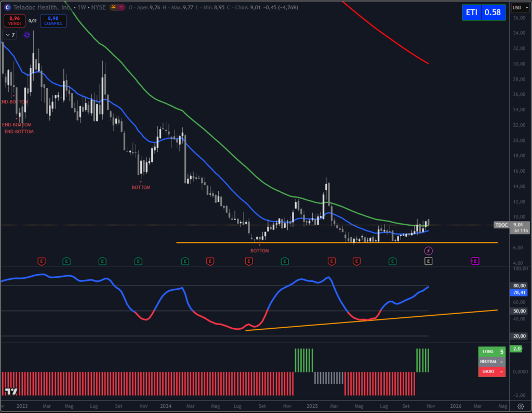This screenshot has width=532, height=413.
Task: Toggle the LONG row in signal legend
Action: point(491,351)
